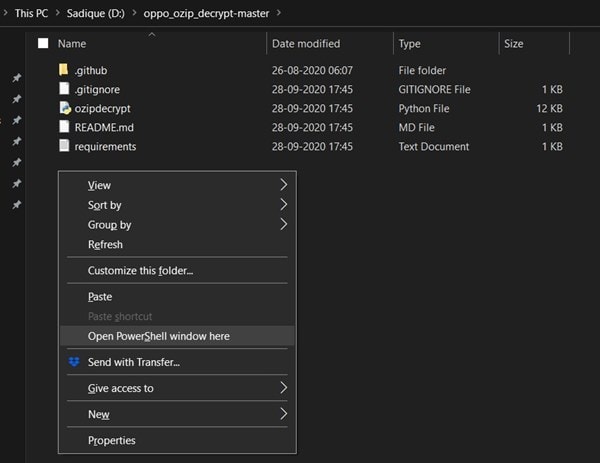Open the chevron after Sadique (D:) in the path
Viewport: 600px width, 463px height.
134,13
